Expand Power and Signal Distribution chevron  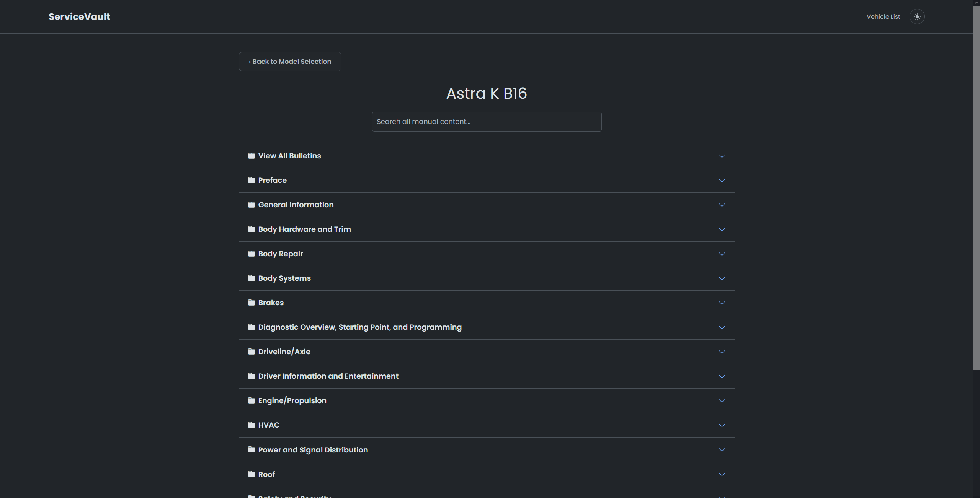[x=722, y=450]
